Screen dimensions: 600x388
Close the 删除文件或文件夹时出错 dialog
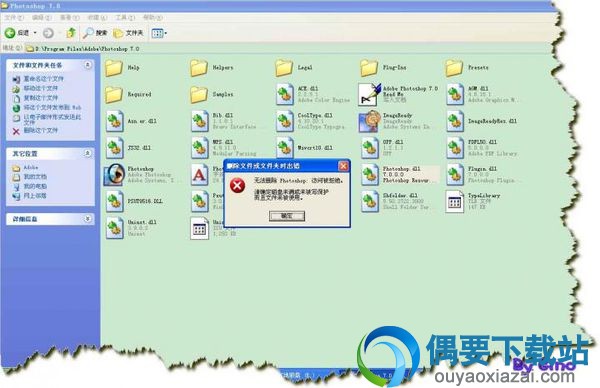343,166
